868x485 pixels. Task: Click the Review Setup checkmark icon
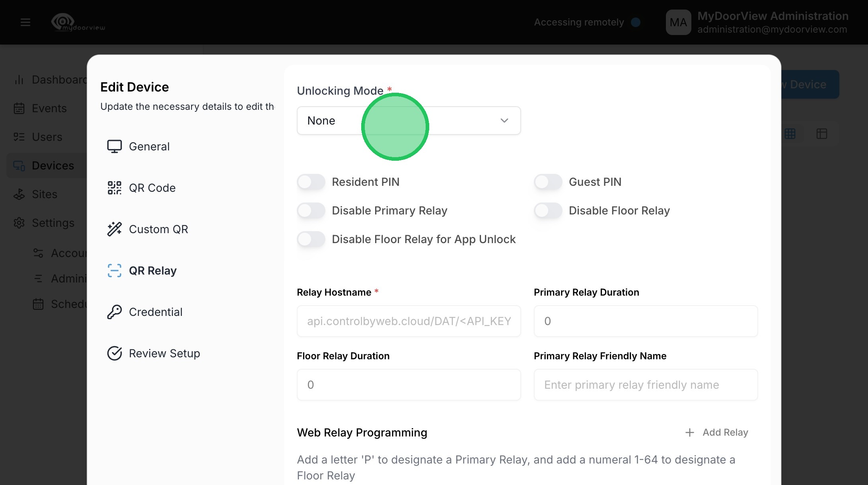114,353
